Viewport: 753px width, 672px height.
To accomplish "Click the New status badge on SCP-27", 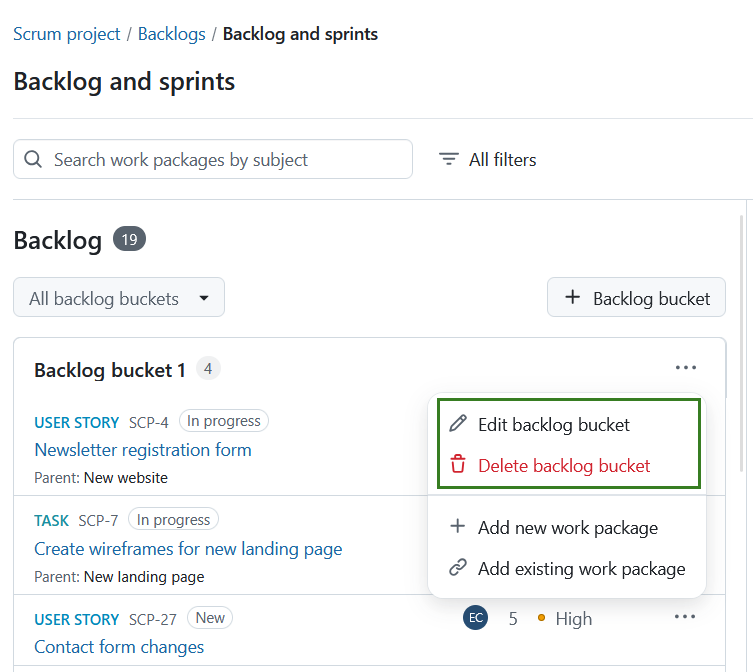I will tap(210, 618).
